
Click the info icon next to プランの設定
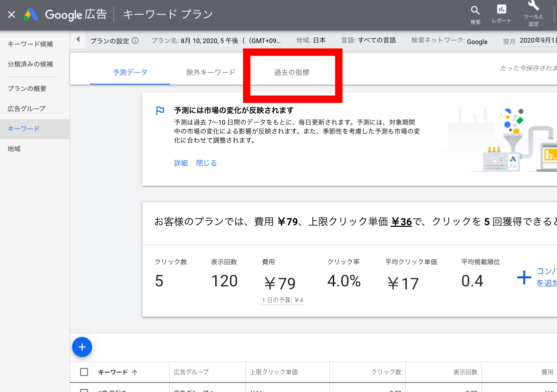(135, 41)
